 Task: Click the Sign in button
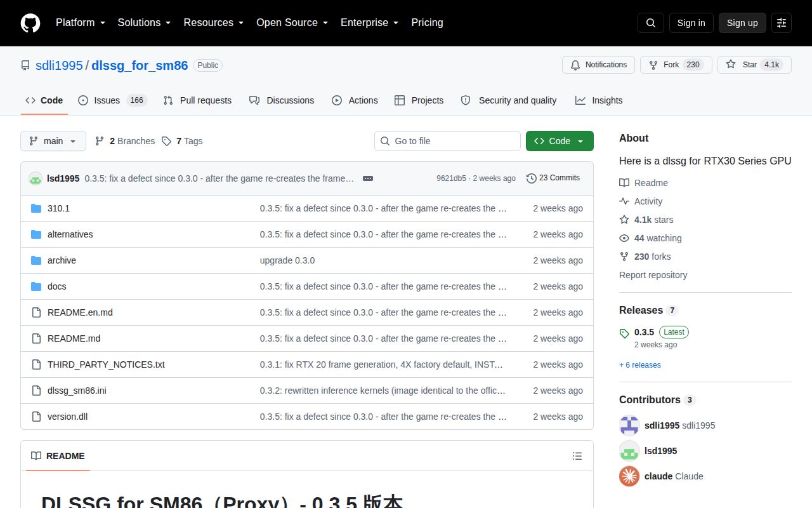point(691,23)
